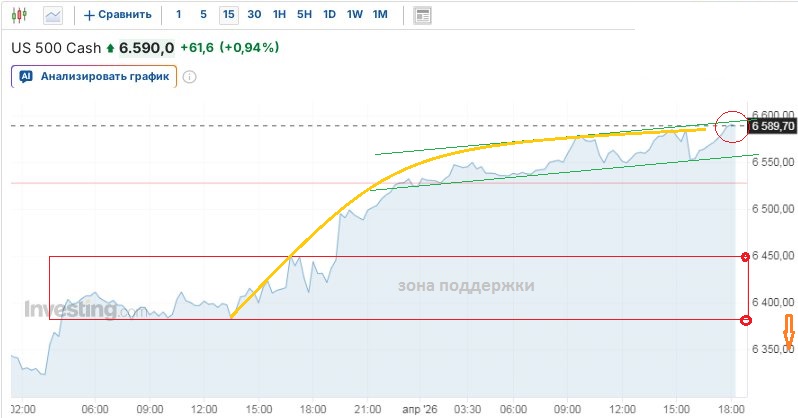Click the info icon beside Анализировать график
Screen dimensions: 798x418
click(x=189, y=76)
